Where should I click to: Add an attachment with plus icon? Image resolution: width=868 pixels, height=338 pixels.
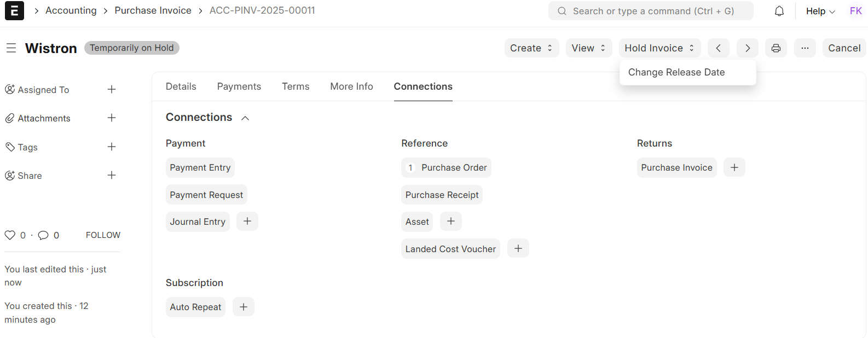coord(112,118)
